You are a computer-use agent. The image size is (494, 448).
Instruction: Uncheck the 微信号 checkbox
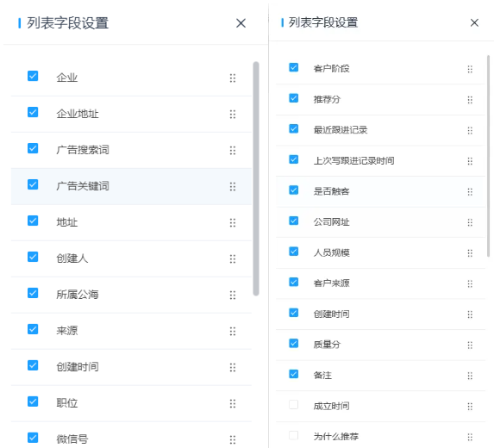tap(33, 438)
